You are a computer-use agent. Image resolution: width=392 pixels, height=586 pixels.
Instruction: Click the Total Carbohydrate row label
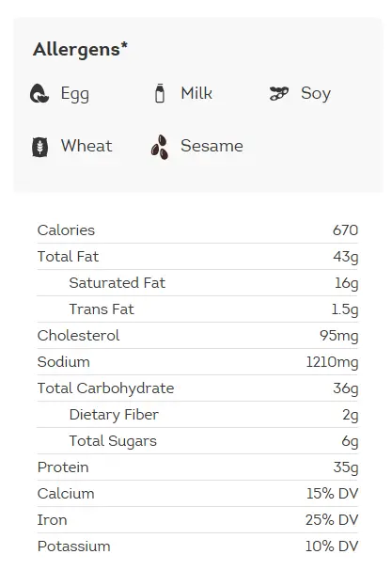coord(105,388)
